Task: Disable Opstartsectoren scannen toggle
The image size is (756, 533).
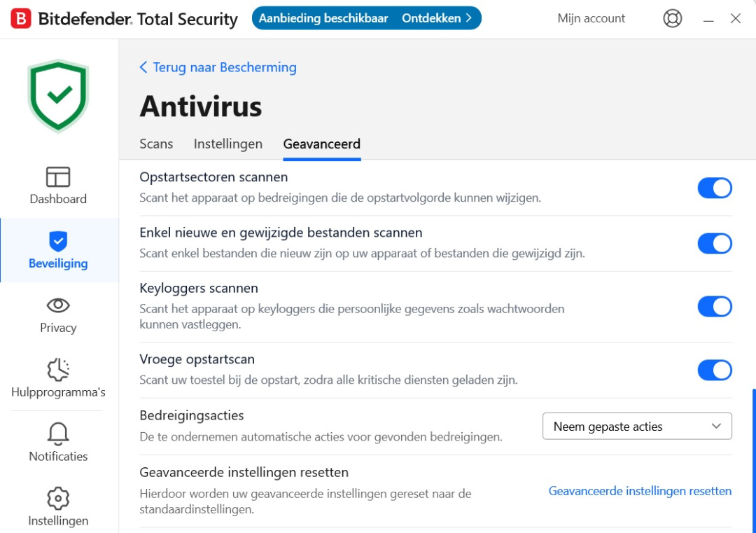Action: [x=714, y=188]
